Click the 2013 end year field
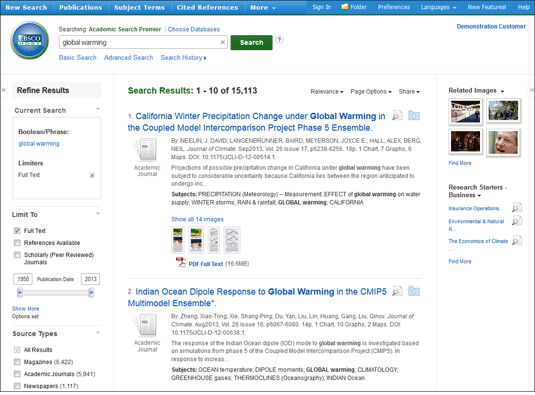The image size is (535, 395). [x=90, y=279]
